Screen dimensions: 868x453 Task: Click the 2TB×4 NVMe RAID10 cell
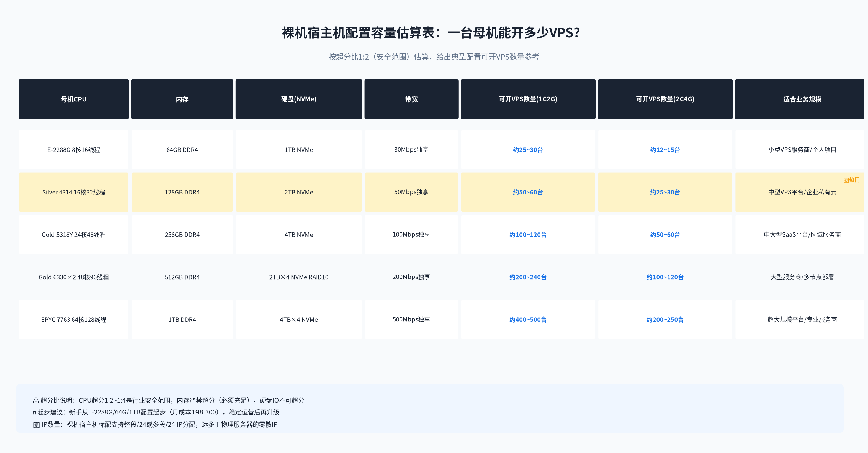coord(298,277)
